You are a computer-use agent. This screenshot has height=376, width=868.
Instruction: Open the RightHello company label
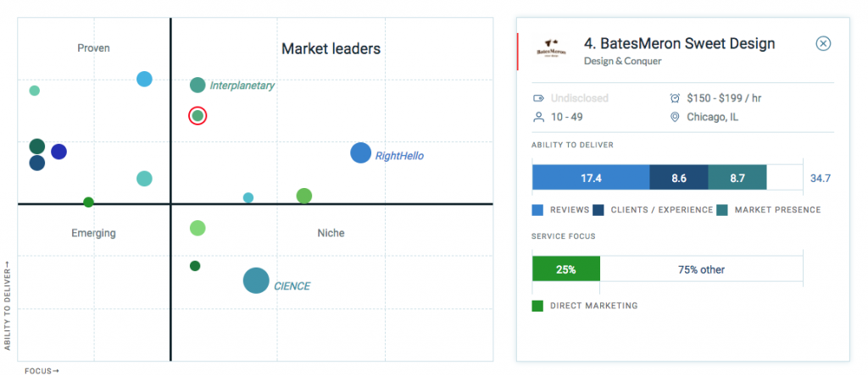tap(399, 156)
